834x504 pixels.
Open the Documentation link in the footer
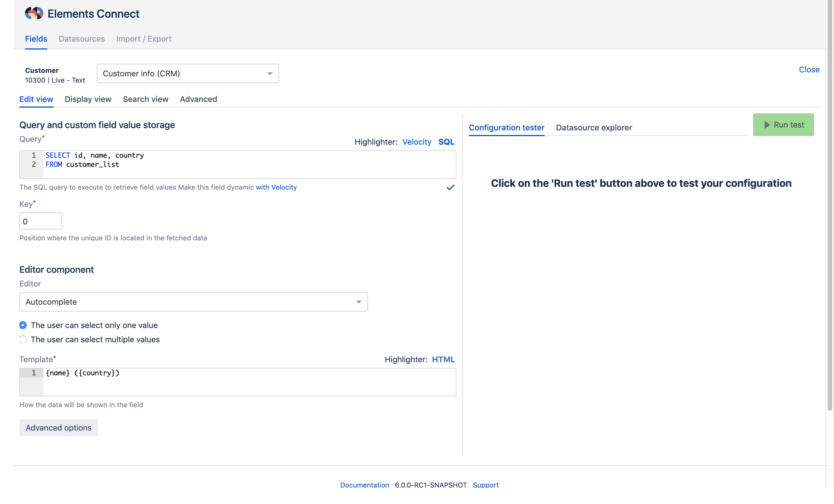click(365, 485)
